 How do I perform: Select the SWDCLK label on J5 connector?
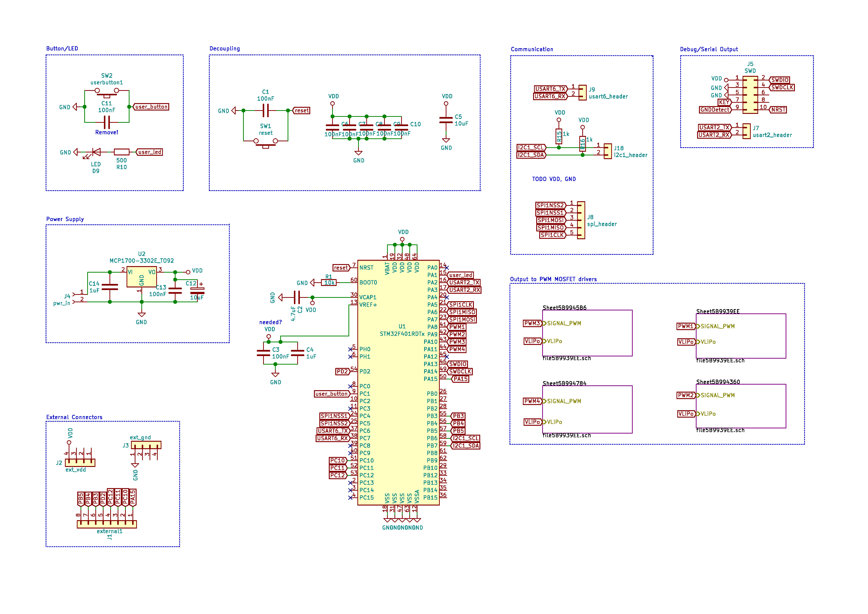pos(782,87)
